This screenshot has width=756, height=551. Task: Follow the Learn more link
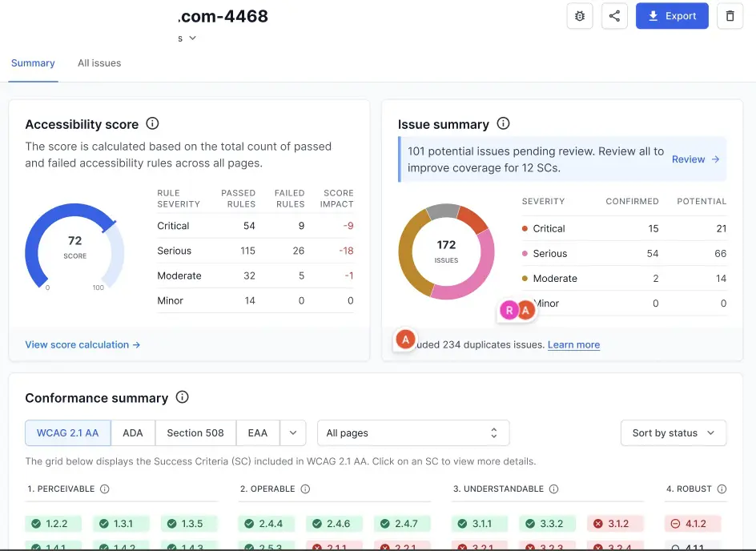[x=573, y=344]
